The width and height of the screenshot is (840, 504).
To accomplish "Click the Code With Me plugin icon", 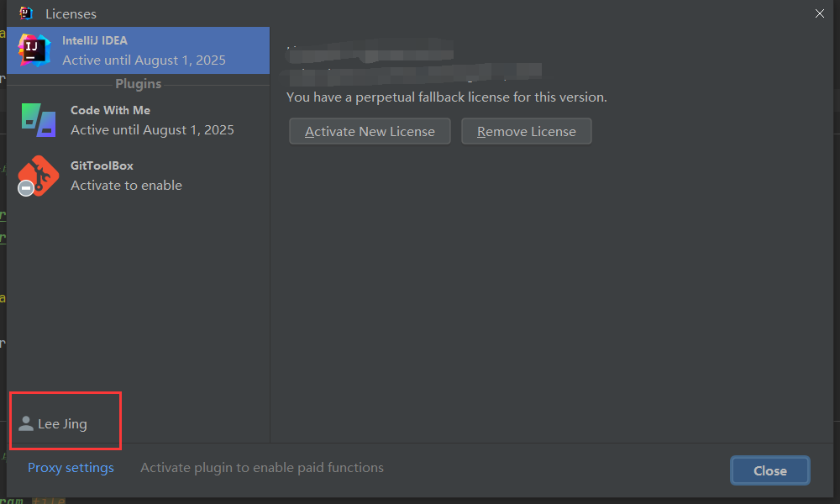I will pyautogui.click(x=38, y=120).
